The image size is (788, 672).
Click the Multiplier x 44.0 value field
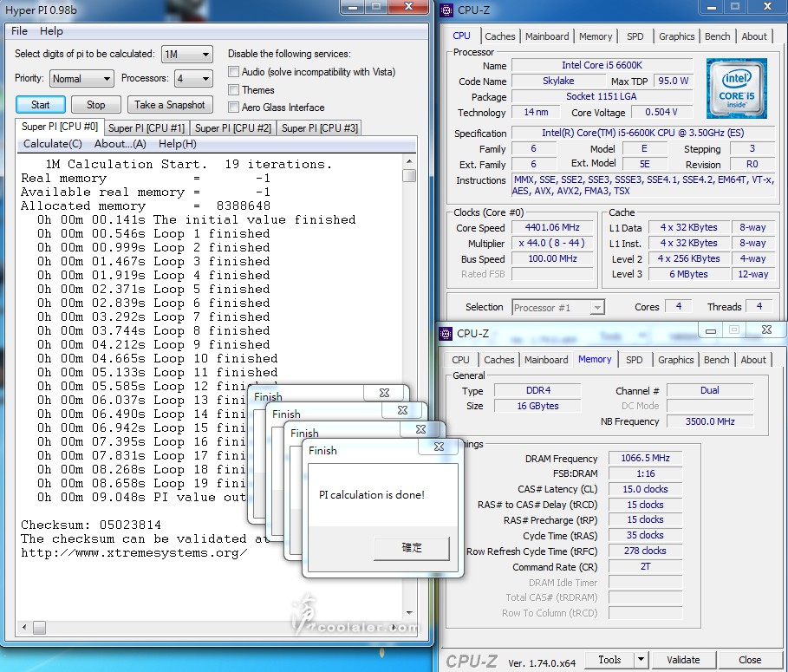point(552,244)
